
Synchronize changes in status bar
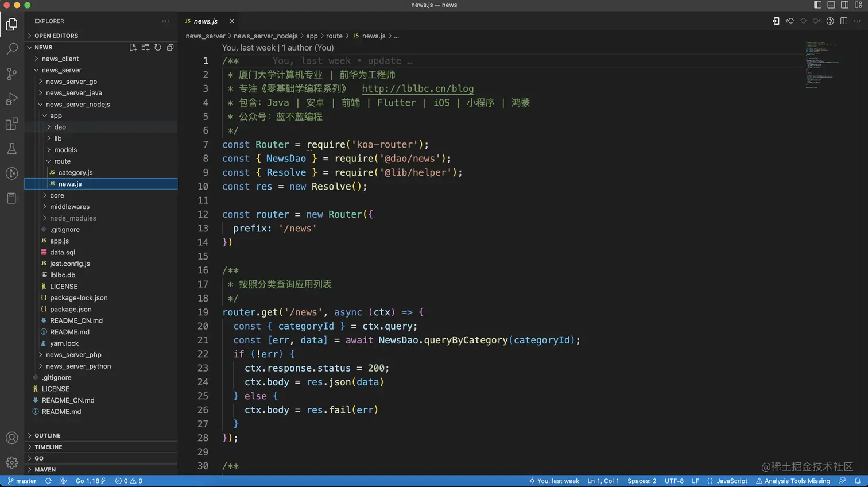48,481
